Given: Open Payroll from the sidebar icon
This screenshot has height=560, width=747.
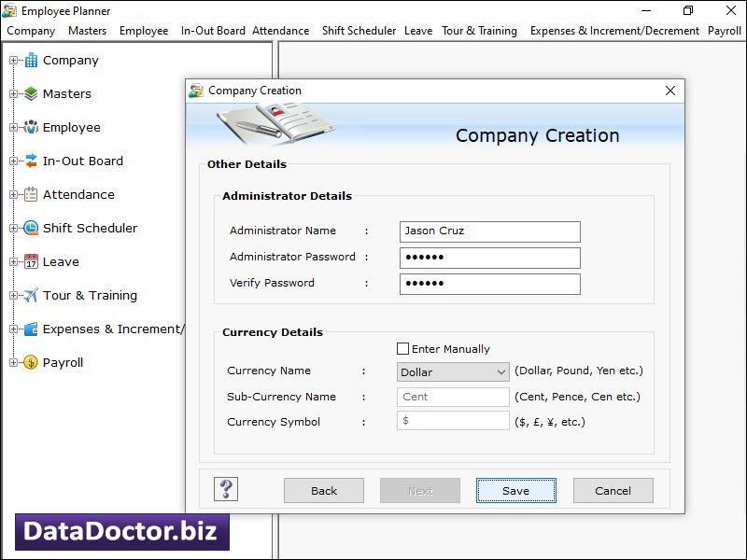Looking at the screenshot, I should tap(31, 362).
